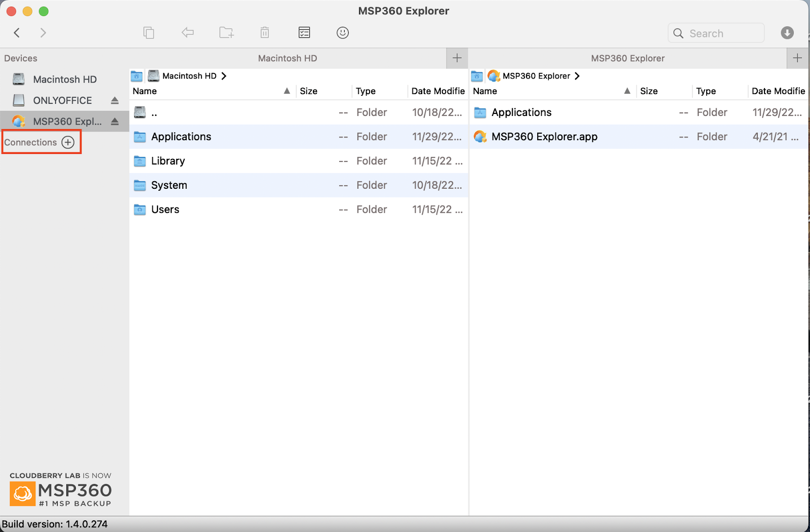Switch to the Macintosh HD tab
The width and height of the screenshot is (810, 532).
coord(288,58)
